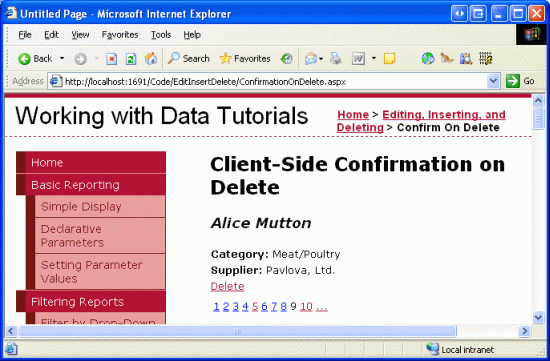Click the vertical scrollbar down arrow

[538, 317]
